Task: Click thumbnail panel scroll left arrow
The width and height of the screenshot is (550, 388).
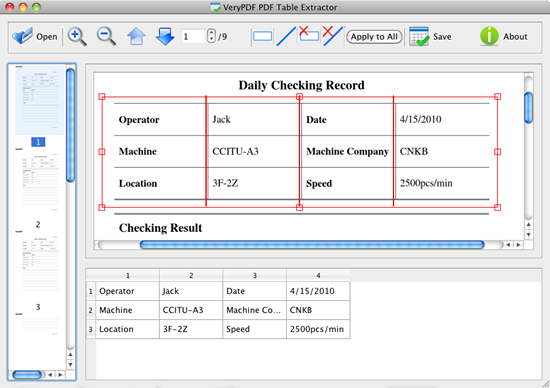Action: point(50,375)
